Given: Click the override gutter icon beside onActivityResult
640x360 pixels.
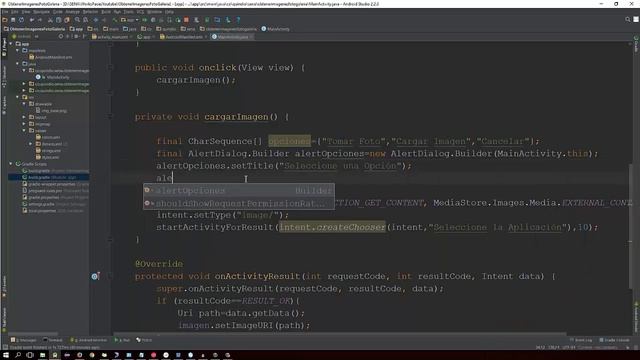Looking at the screenshot, I should pos(95,276).
